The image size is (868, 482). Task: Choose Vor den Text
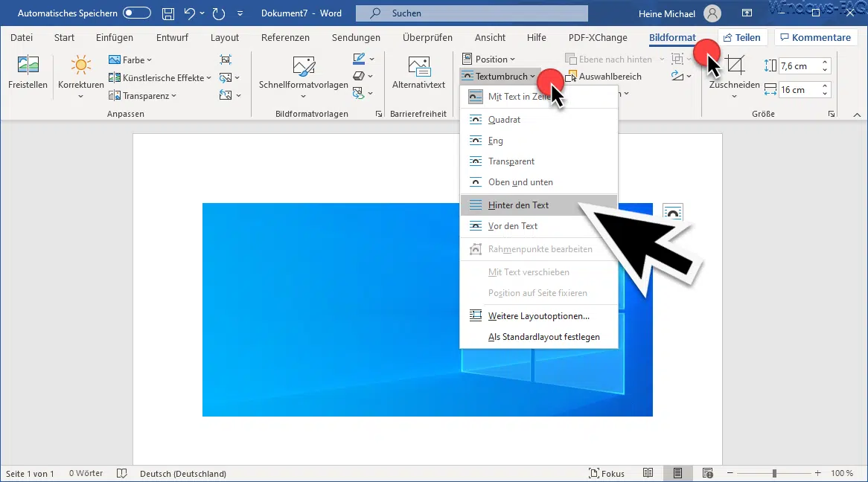click(539, 226)
